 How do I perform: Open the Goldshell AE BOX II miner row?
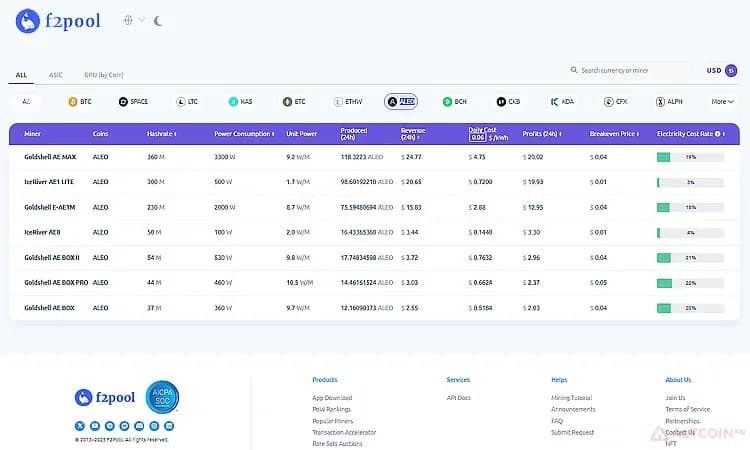click(x=374, y=257)
